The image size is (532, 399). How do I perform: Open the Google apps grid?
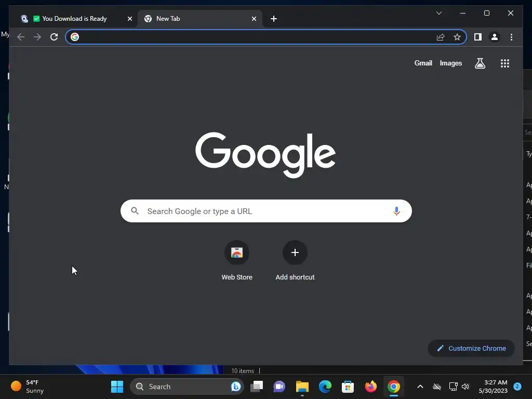505,63
